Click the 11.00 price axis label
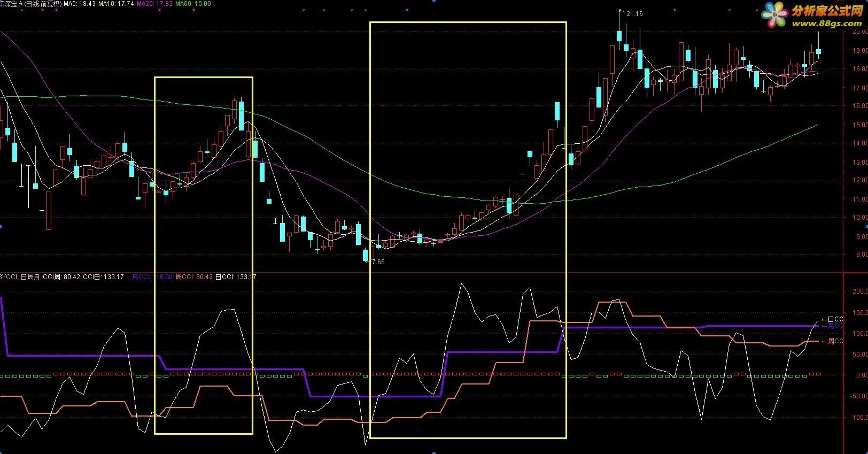868x454 pixels. click(x=860, y=199)
